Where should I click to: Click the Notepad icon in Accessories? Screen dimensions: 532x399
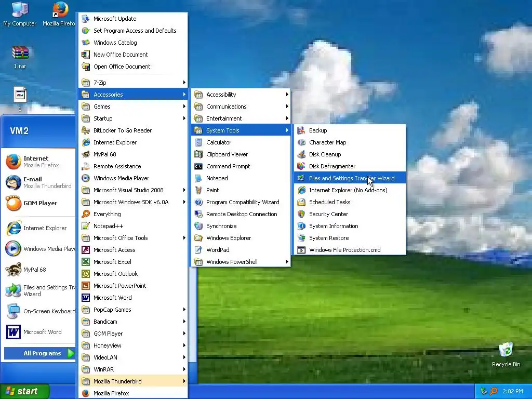pos(198,178)
